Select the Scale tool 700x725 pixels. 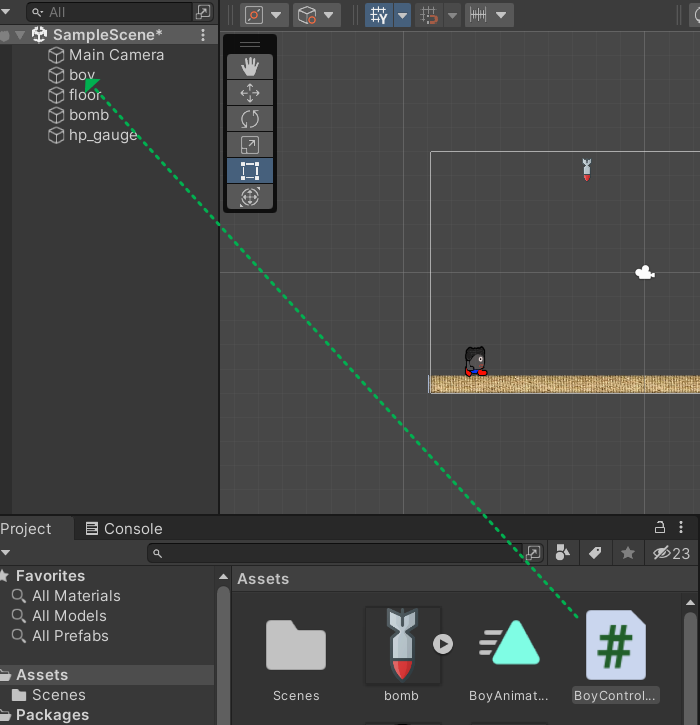click(x=250, y=145)
